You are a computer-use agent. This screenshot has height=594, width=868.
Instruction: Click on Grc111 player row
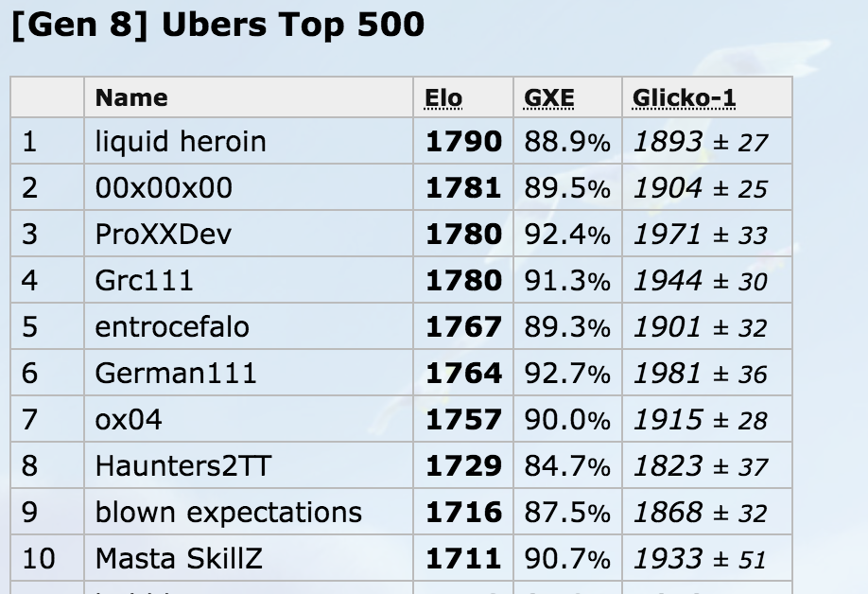pyautogui.click(x=401, y=280)
